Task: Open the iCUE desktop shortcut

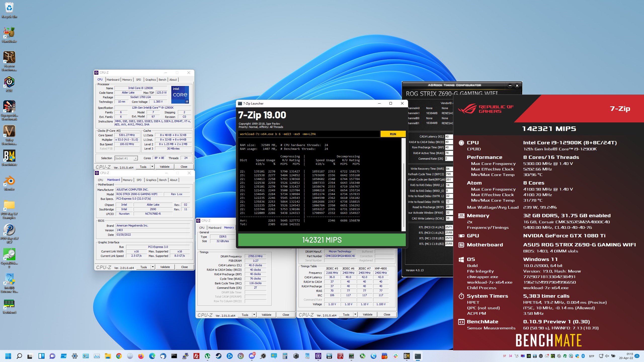Action: tap(9, 84)
